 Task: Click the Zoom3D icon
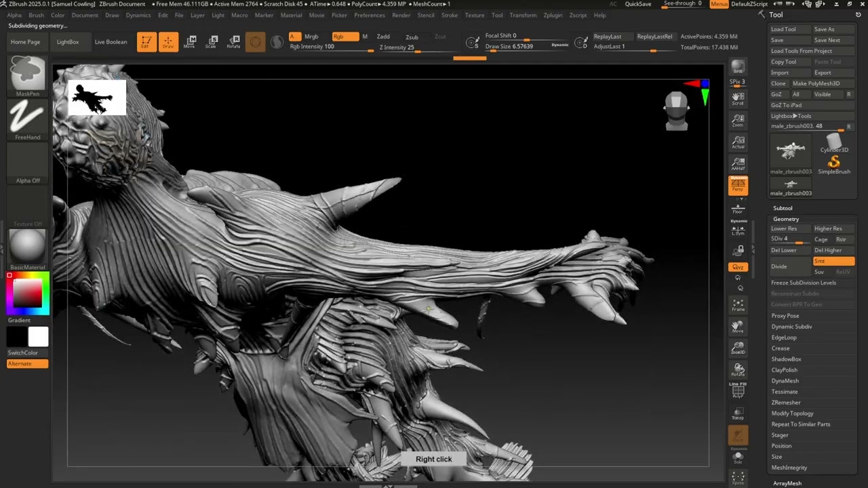pos(738,348)
